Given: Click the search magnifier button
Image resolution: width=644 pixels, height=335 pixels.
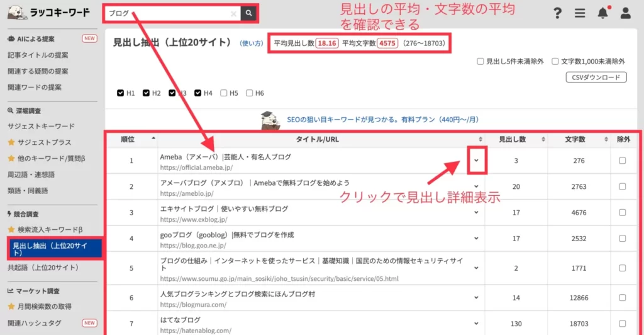Looking at the screenshot, I should click(248, 13).
